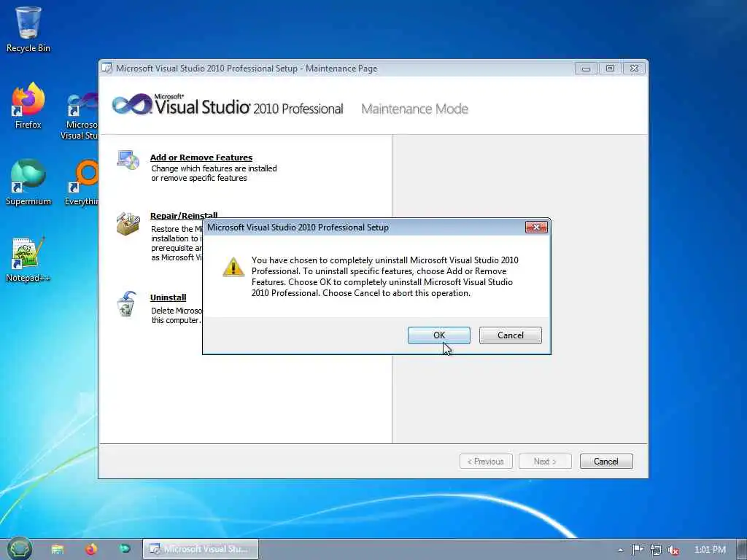Click the setup window title bar icon
The image size is (747, 560).
(x=107, y=69)
